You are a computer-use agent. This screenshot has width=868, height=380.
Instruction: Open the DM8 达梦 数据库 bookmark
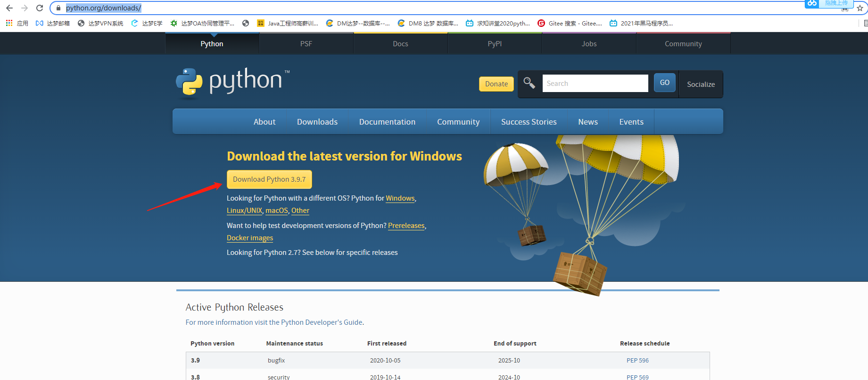point(428,23)
